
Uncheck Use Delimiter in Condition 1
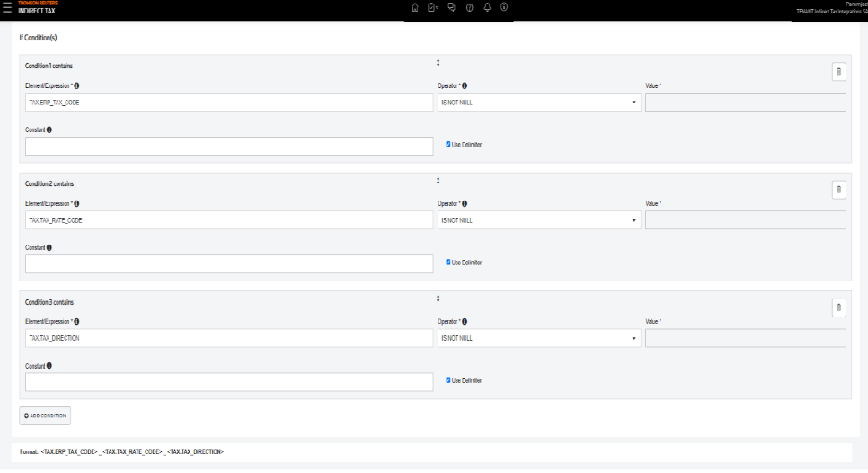pos(448,144)
